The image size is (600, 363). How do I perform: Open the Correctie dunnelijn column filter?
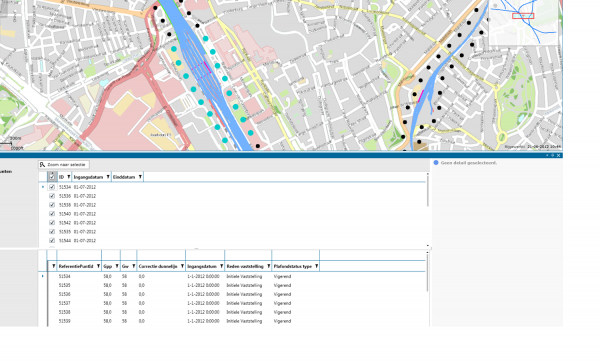(182, 266)
